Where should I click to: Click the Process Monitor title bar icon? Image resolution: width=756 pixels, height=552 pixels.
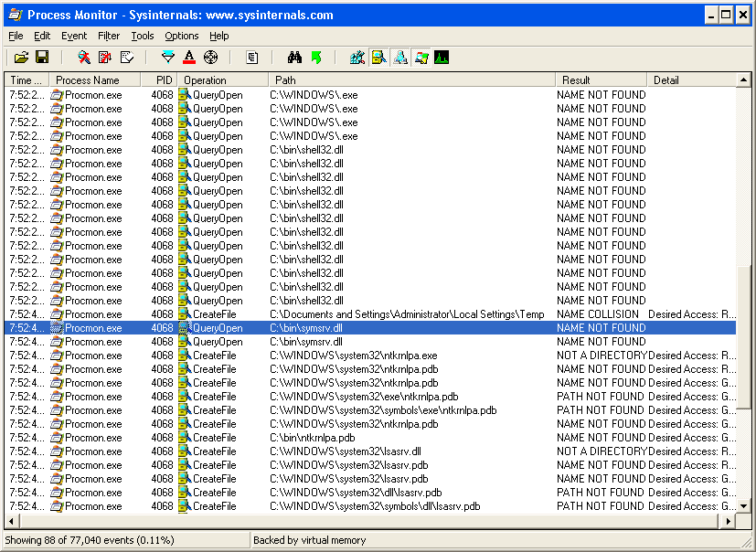point(15,15)
